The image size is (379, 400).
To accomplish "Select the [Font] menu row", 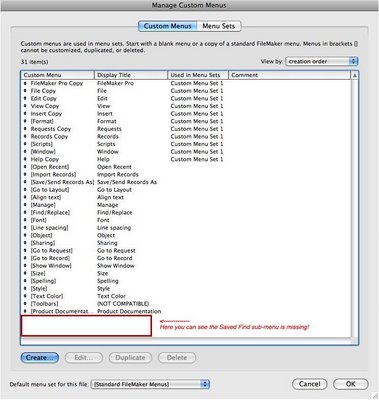I will (x=186, y=220).
